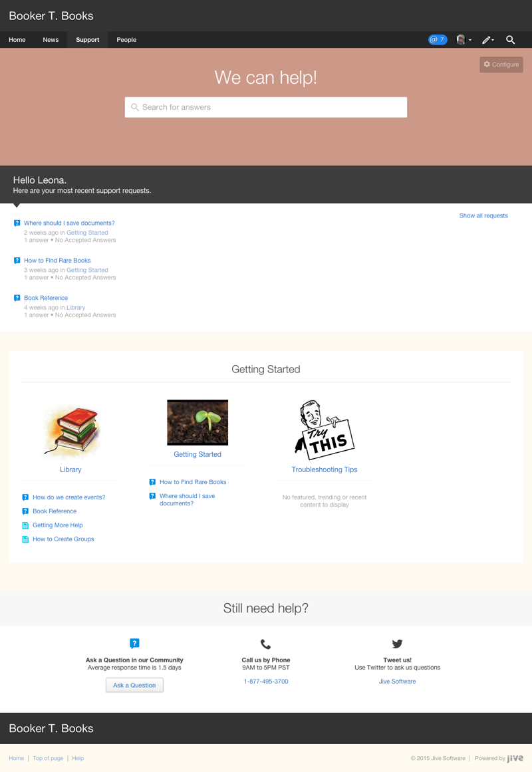Open Show all requests link
The image size is (532, 772).
[x=483, y=215]
